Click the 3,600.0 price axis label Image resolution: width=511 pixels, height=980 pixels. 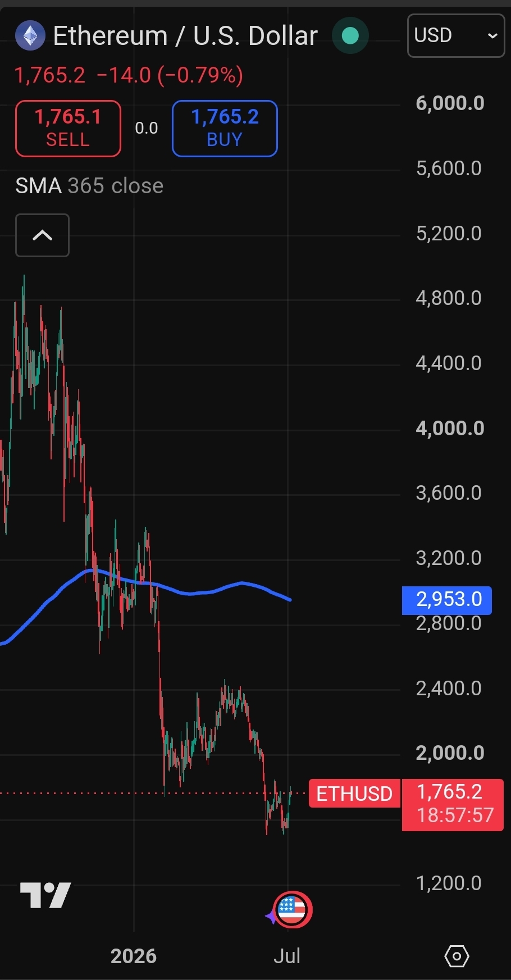pyautogui.click(x=449, y=493)
